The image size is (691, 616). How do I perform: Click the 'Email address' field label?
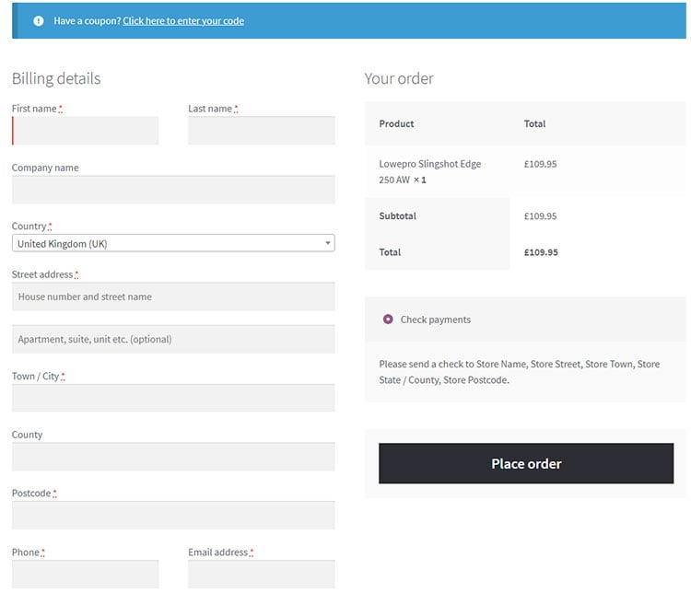tap(218, 552)
